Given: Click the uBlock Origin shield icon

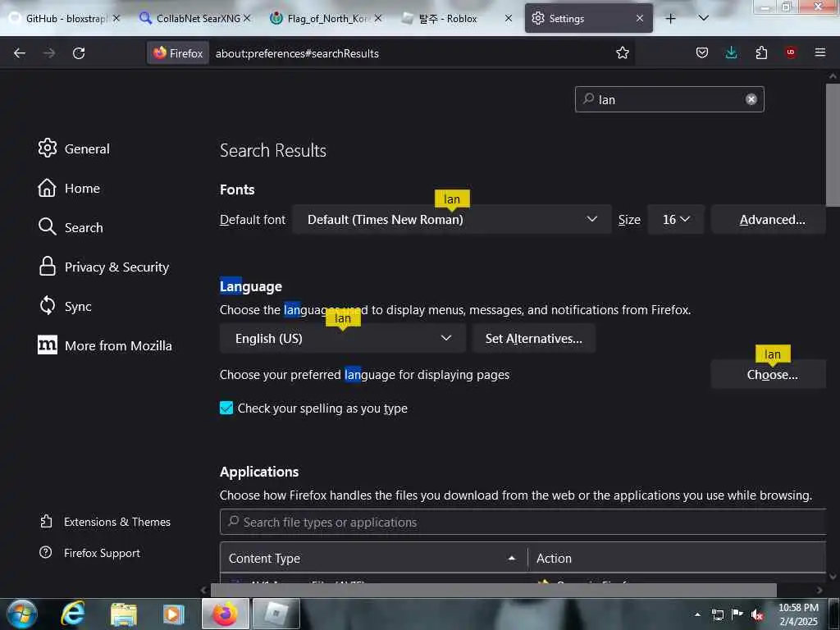Looking at the screenshot, I should coord(791,53).
